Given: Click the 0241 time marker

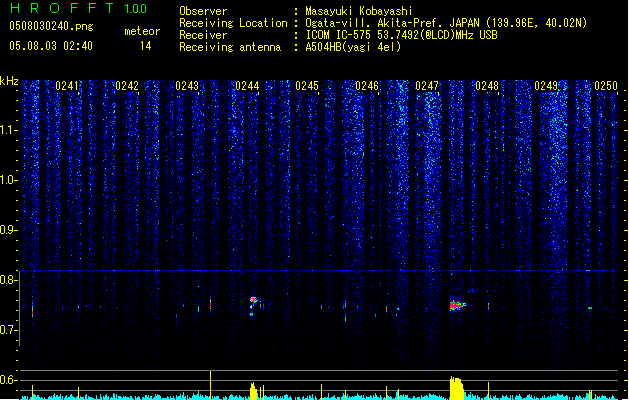Looking at the screenshot, I should pyautogui.click(x=67, y=86).
